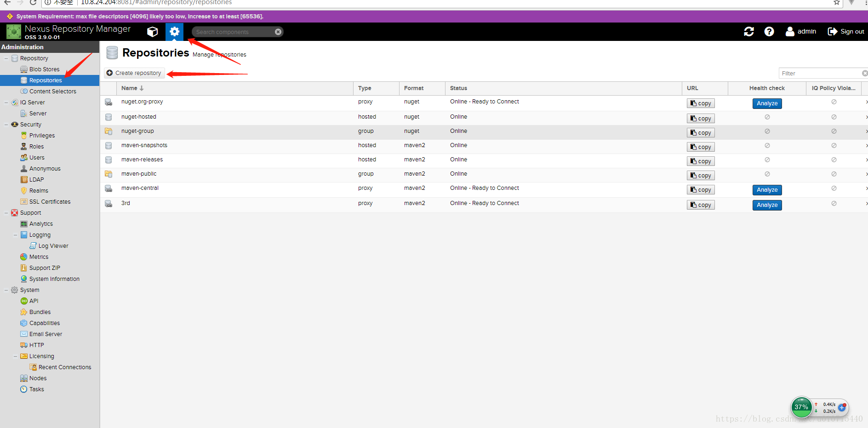The image size is (868, 428).
Task: Copy URL for maven-snapshots
Action: click(701, 147)
